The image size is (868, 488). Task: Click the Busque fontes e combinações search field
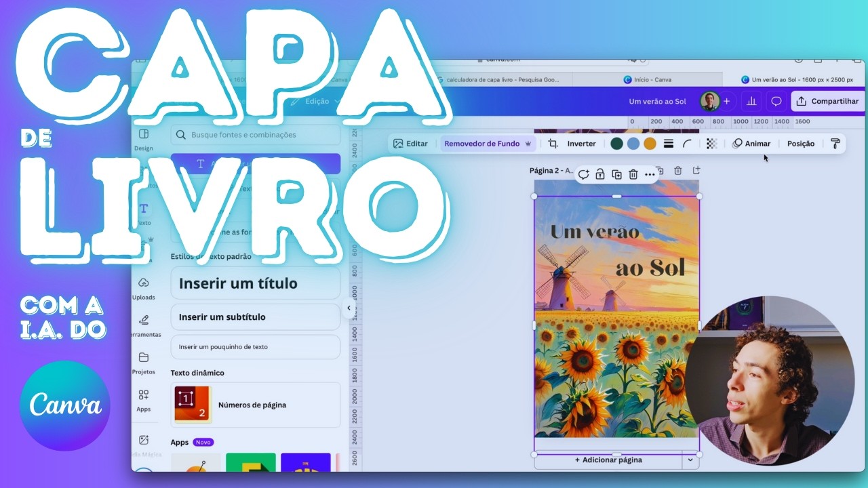(255, 135)
